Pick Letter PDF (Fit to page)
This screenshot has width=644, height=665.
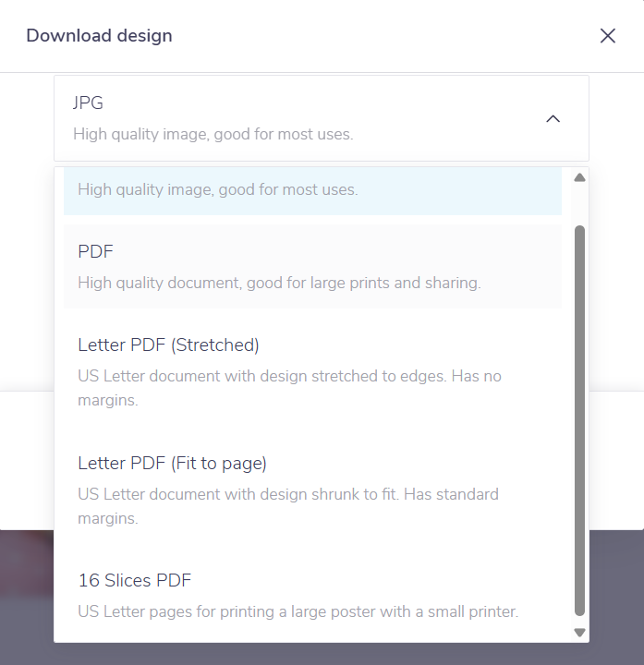point(172,463)
